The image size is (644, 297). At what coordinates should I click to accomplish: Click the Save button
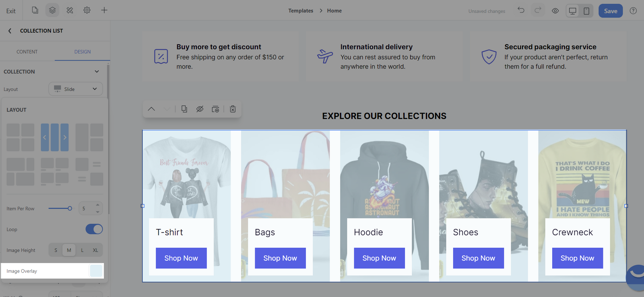610,11
